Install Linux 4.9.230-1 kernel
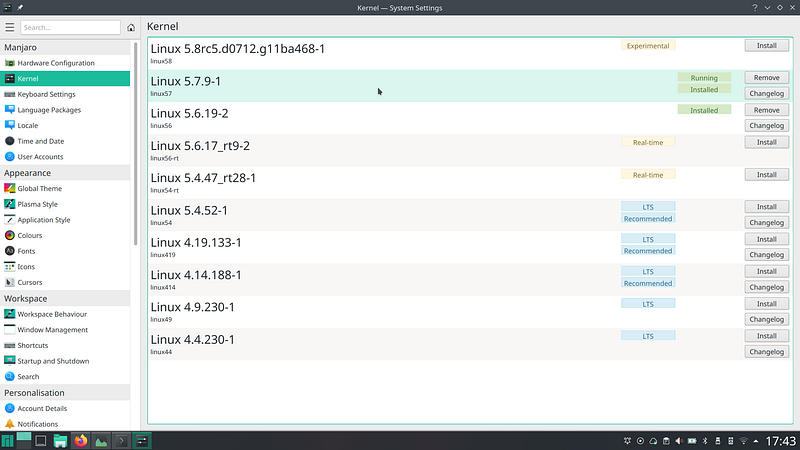Screen dimensions: 800x450 pos(766,304)
